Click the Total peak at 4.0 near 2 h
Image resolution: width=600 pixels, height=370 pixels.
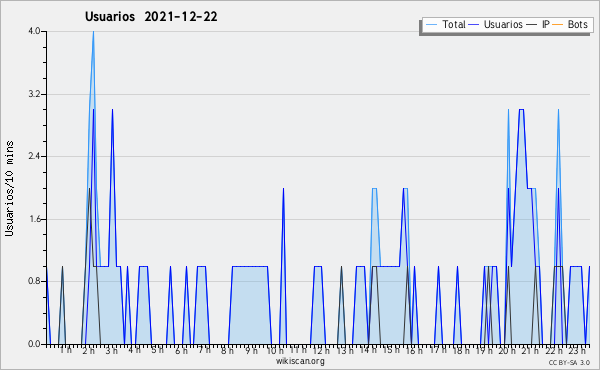(93, 32)
